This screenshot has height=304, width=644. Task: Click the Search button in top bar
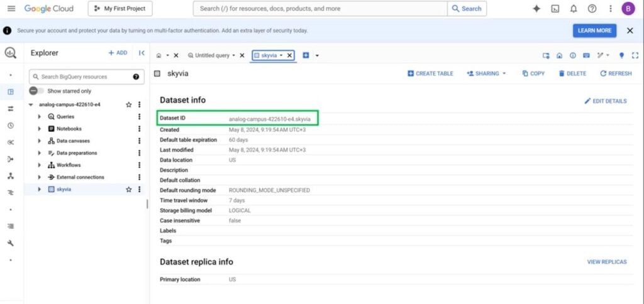pos(467,9)
